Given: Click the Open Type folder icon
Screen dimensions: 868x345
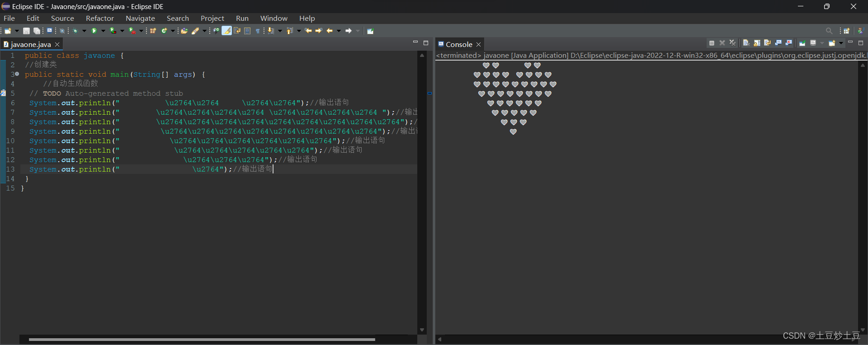Looking at the screenshot, I should point(184,31).
